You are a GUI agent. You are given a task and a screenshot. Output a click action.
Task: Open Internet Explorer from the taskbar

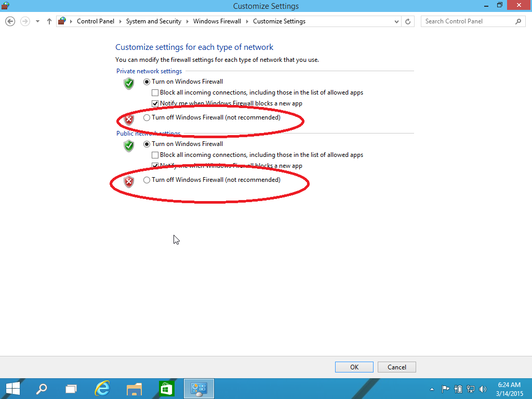point(102,388)
